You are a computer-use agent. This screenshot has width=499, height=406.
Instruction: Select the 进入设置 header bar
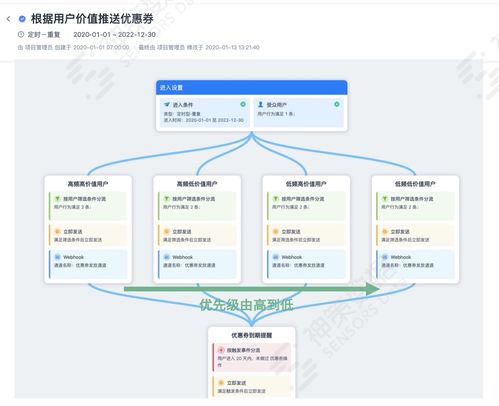252,88
